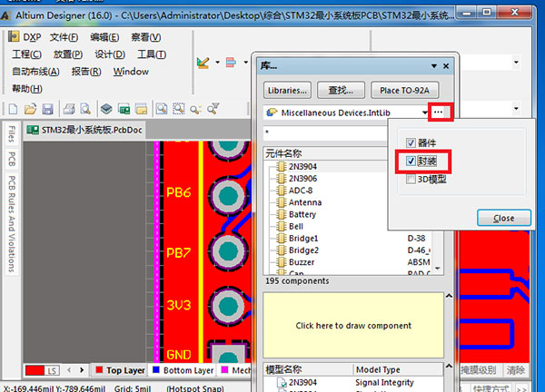Toggle the 封装 footprints checkbox
The image size is (545, 392).
(x=411, y=161)
